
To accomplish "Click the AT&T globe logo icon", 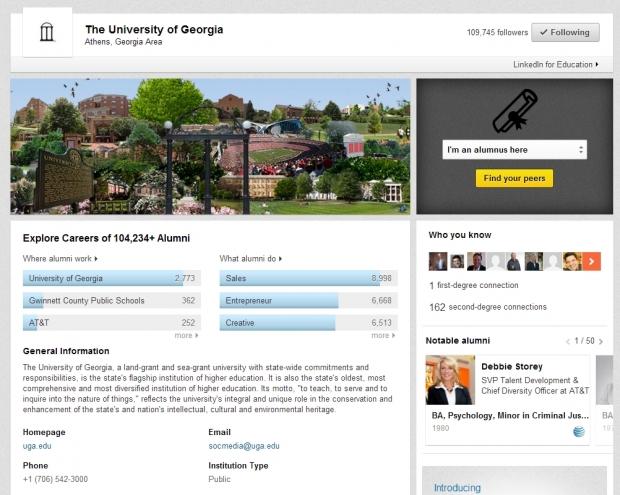I will (x=579, y=431).
